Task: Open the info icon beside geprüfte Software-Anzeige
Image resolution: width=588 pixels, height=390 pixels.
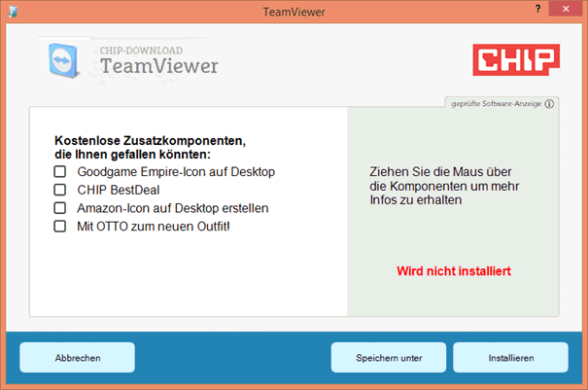Action: (x=549, y=104)
